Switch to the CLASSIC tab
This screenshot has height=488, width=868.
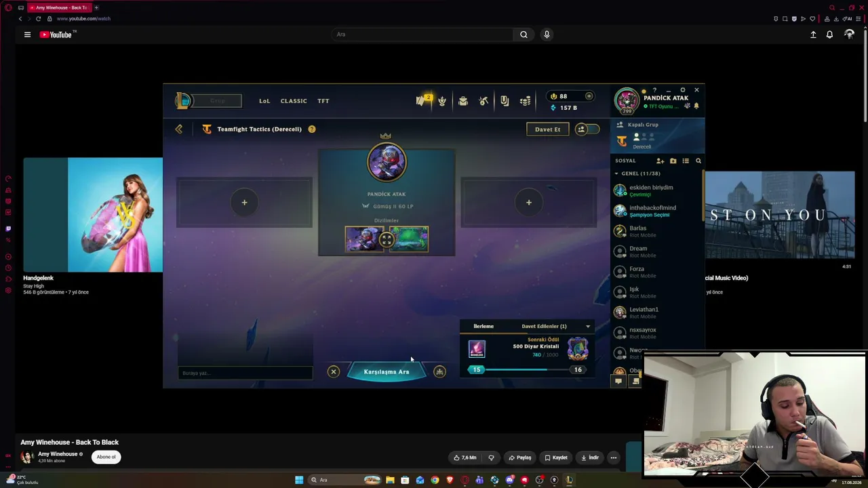coord(294,101)
